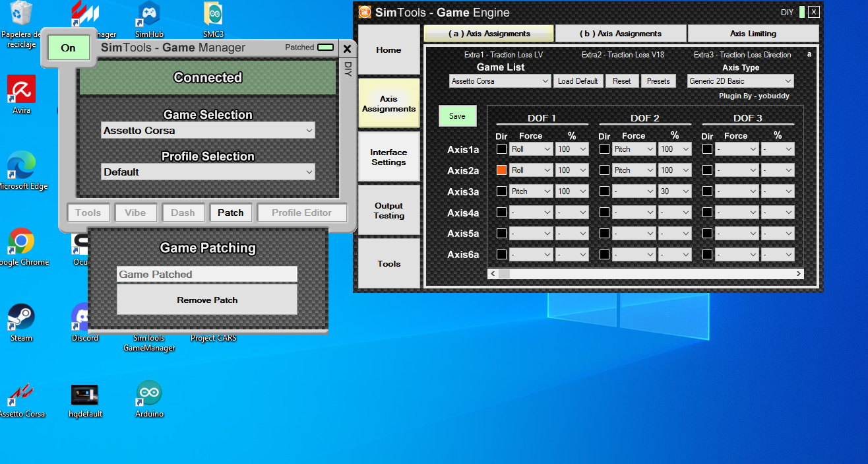Open Axis2a DOF 2 Force dropdown

[x=634, y=170]
